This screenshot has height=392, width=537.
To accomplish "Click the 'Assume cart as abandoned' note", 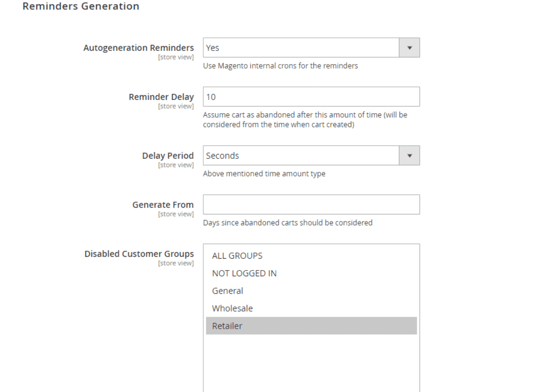I will (x=305, y=120).
